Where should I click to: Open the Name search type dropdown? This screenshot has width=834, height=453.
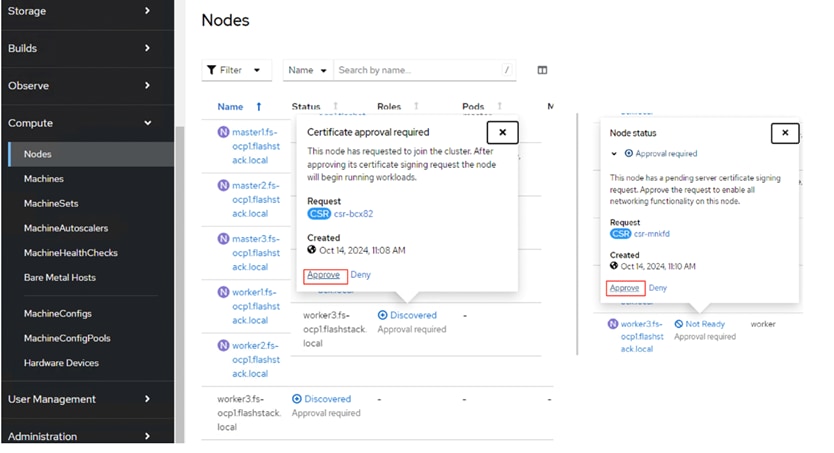(x=307, y=70)
